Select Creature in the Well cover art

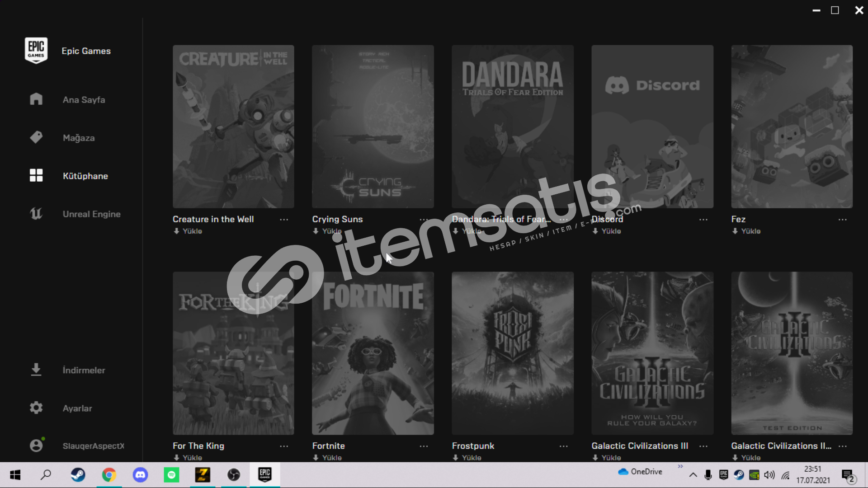[x=233, y=127]
